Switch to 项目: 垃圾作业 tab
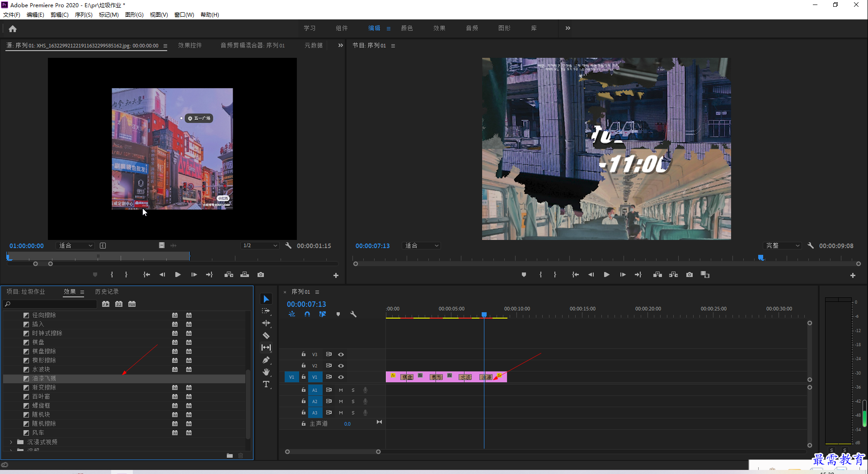Viewport: 868px width, 474px height. [x=26, y=292]
